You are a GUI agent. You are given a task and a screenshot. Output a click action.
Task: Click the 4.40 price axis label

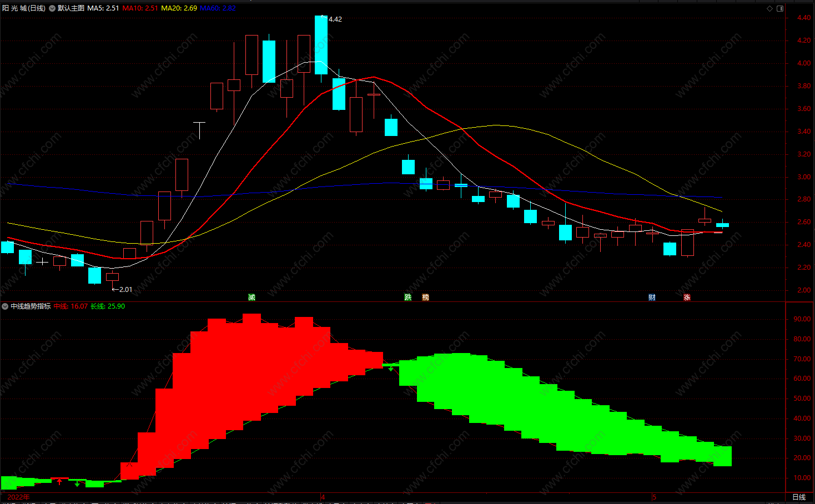803,18
